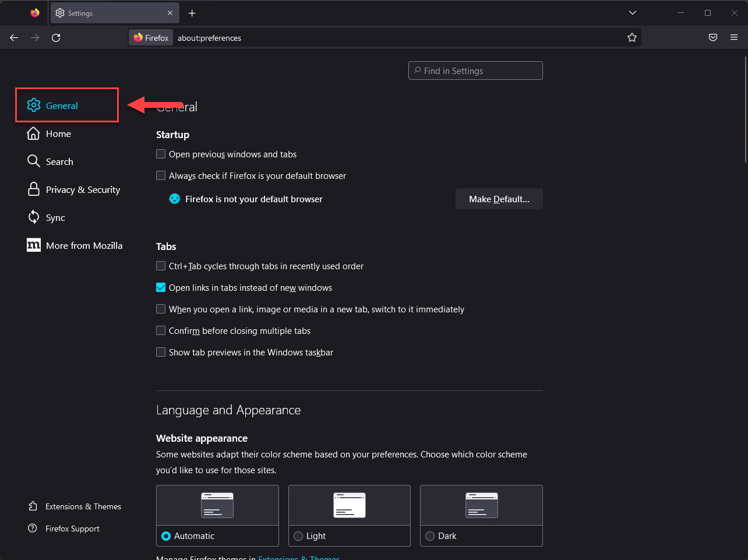Click the Extensions & Themes puzzle icon
The image size is (748, 560).
[33, 506]
